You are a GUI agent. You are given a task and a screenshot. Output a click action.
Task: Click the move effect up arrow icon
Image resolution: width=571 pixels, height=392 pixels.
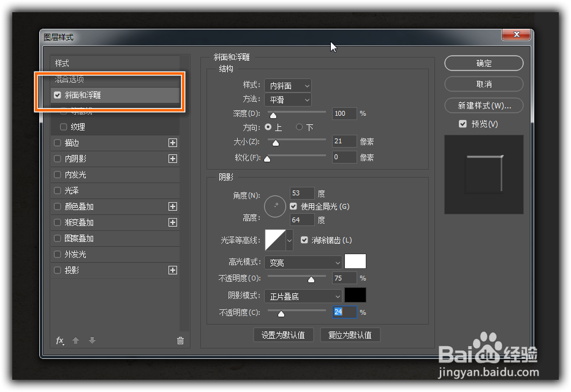76,340
